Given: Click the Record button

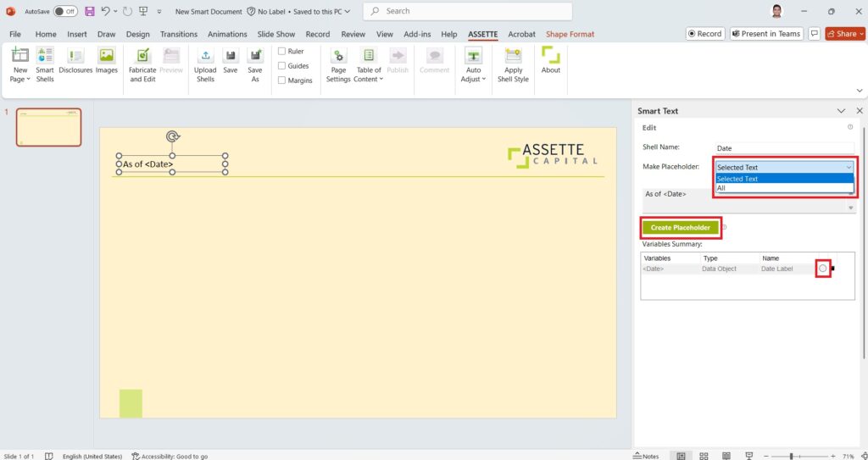Looking at the screenshot, I should 704,34.
